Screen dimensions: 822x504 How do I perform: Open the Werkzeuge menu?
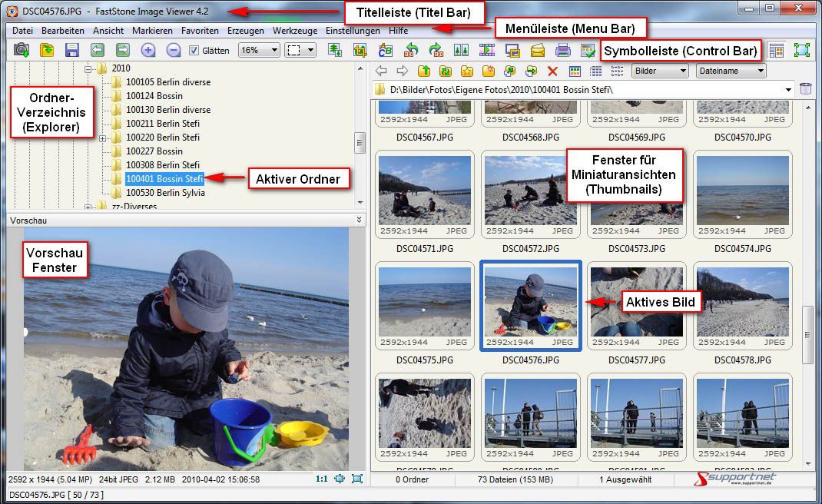[x=294, y=31]
